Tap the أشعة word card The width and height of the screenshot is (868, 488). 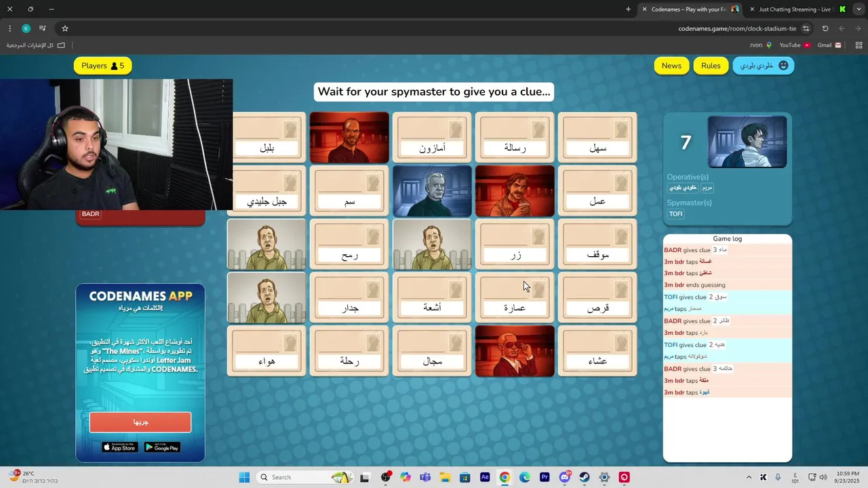click(x=432, y=298)
